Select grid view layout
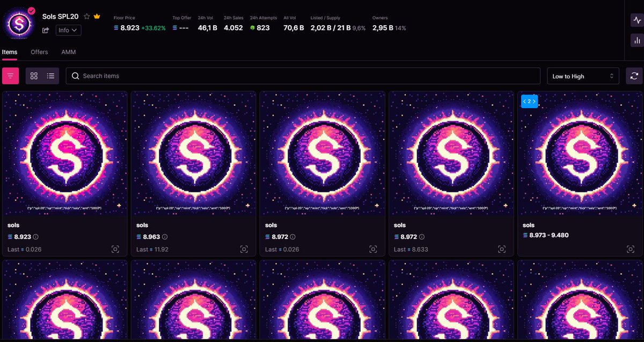Viewport: 644px width, 342px height. (x=34, y=76)
